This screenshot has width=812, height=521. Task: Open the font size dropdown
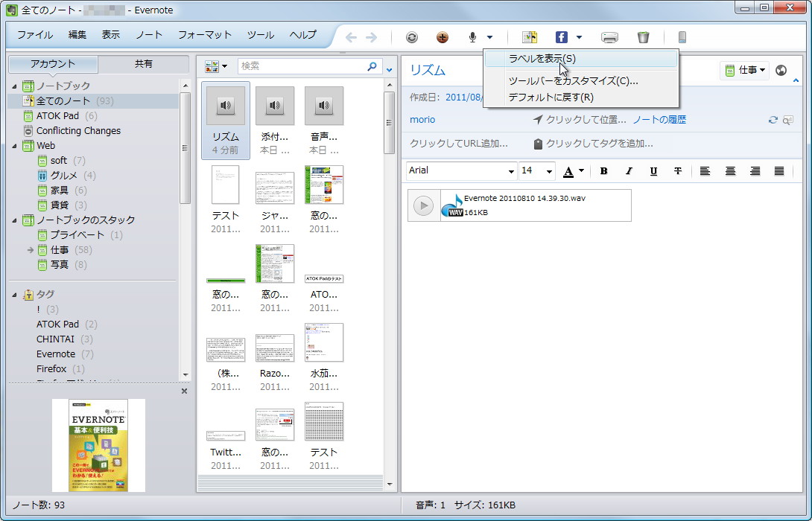click(548, 171)
